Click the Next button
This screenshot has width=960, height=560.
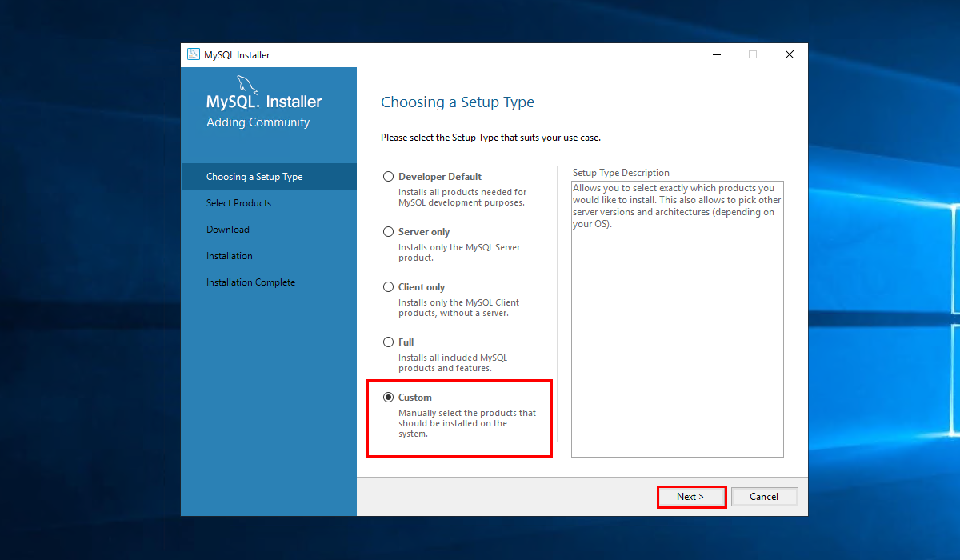(691, 497)
